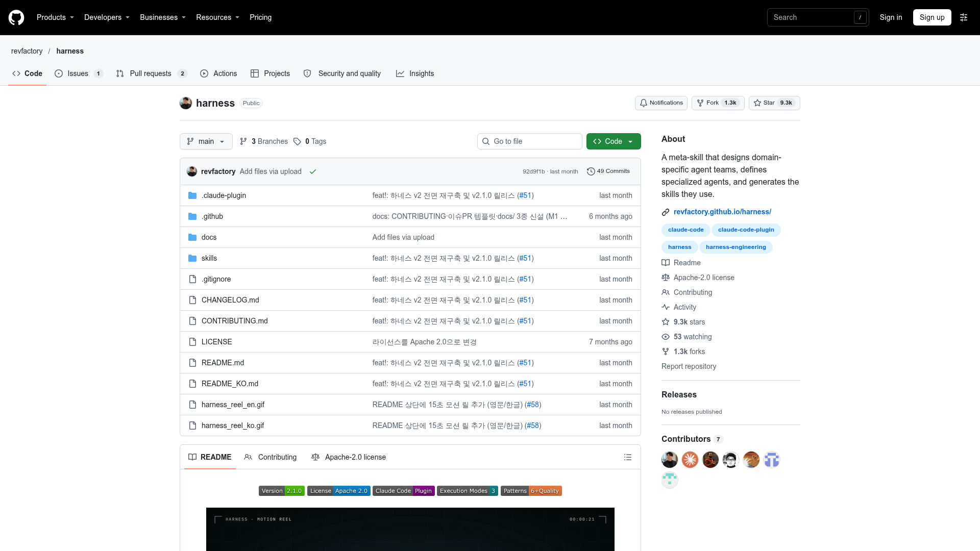Image resolution: width=980 pixels, height=551 pixels.
Task: Open the main branch selector
Action: tap(206, 141)
